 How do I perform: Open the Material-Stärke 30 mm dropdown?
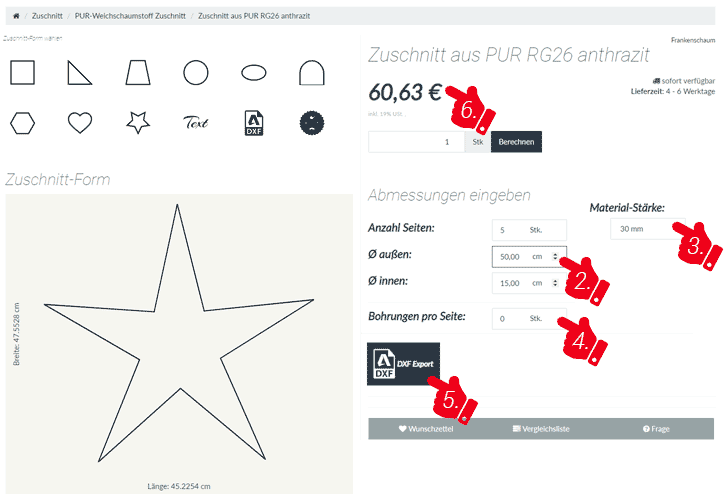648,229
